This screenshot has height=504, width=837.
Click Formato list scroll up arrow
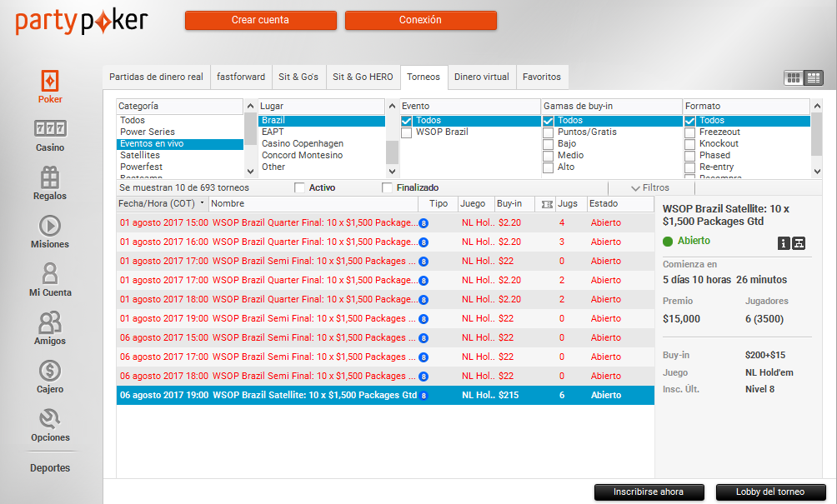(x=817, y=106)
